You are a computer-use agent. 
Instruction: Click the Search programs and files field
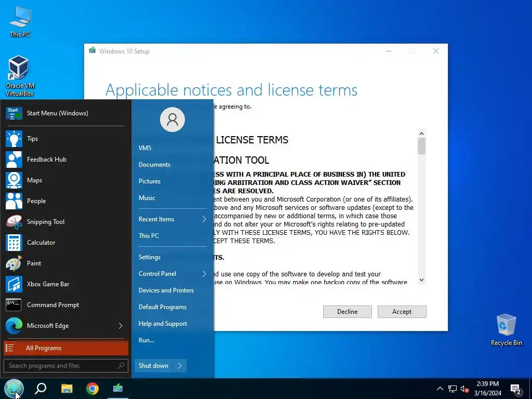point(66,366)
